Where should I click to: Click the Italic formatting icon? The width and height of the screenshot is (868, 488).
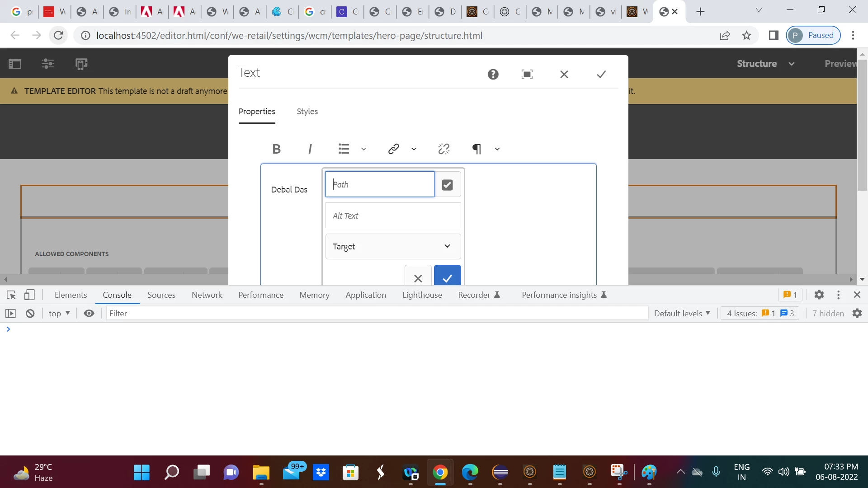click(x=310, y=149)
